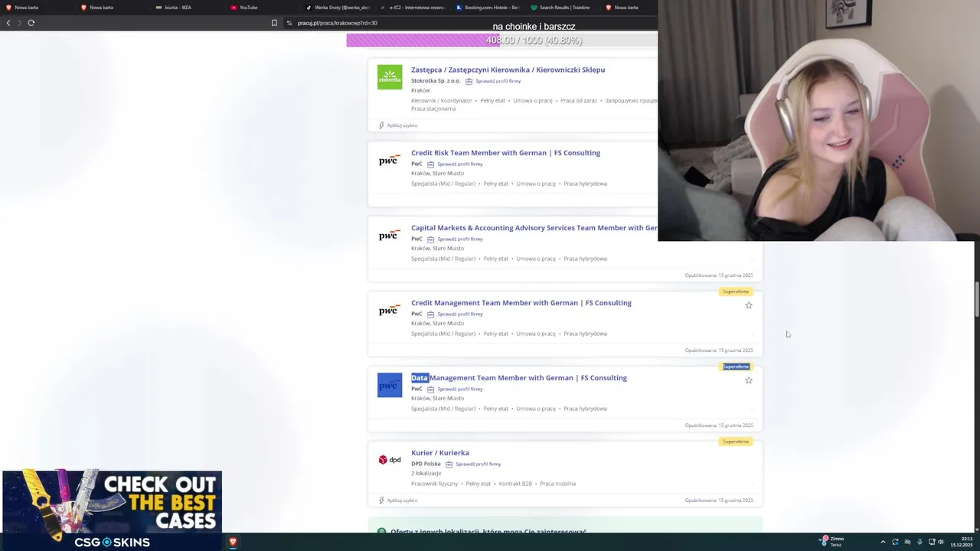Open Data Management Team Member offer

(x=519, y=377)
